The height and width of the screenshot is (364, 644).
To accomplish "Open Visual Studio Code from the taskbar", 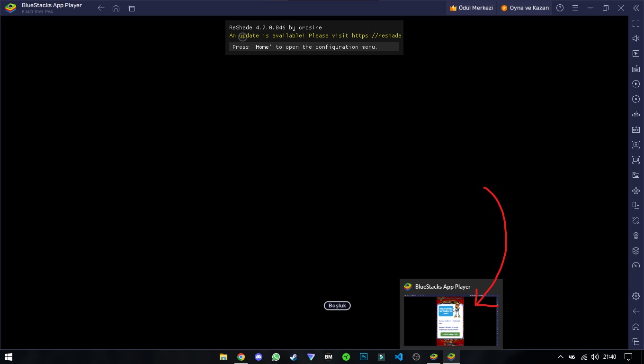I will [x=399, y=357].
